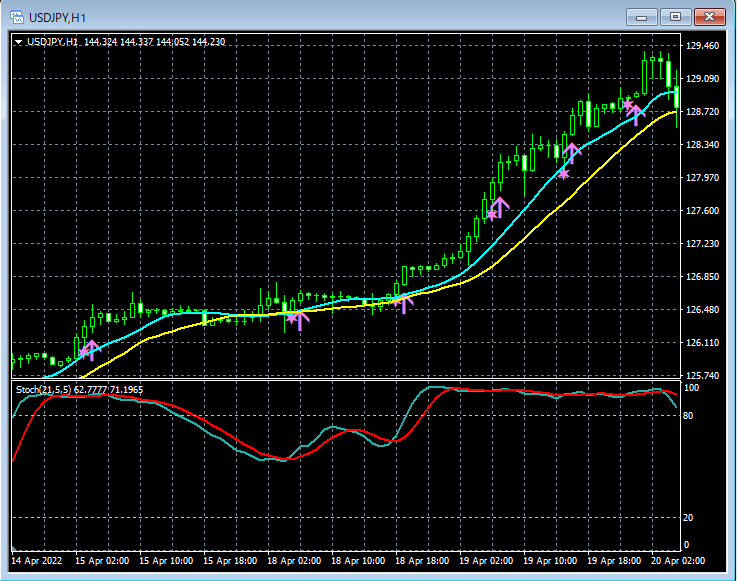Viewport: 738px width, 581px height.
Task: Click the chart window icon in title bar
Action: [x=17, y=18]
